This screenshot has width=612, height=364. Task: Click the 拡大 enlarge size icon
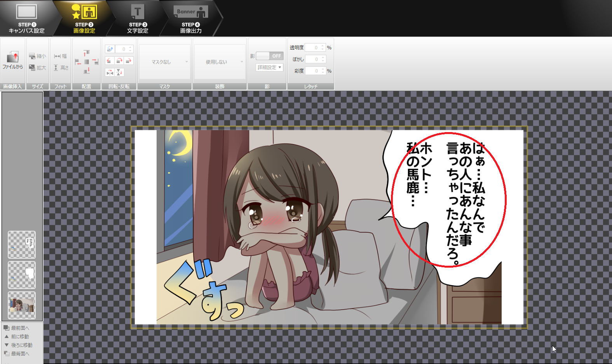point(37,68)
